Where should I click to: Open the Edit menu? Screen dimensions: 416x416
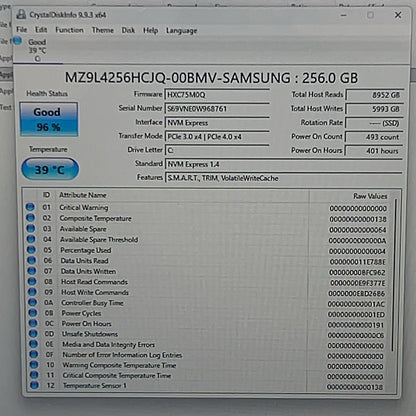(41, 30)
